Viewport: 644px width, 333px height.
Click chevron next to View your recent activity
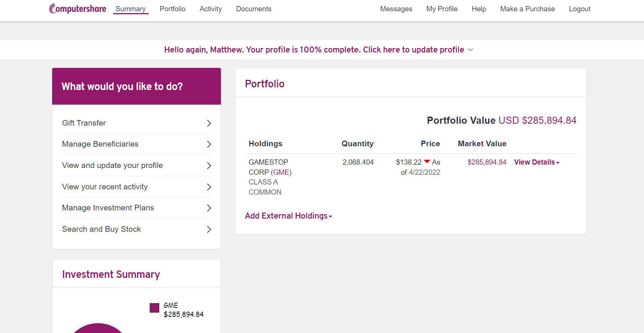click(x=209, y=187)
